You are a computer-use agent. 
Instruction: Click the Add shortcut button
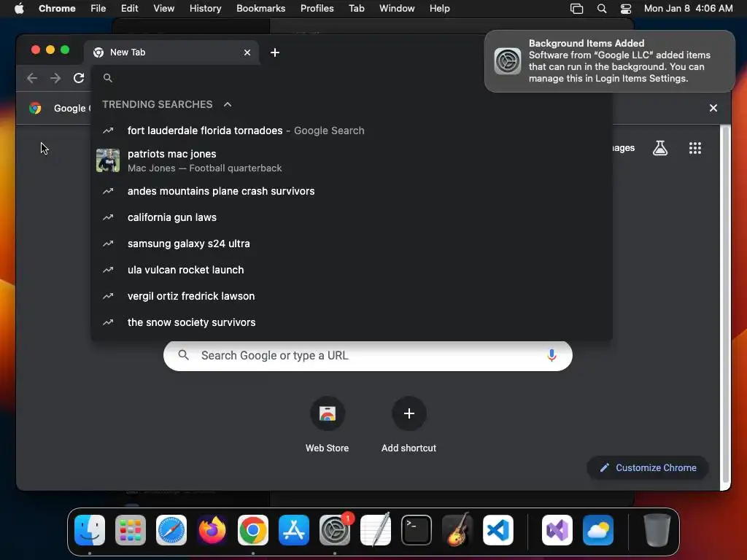click(409, 425)
